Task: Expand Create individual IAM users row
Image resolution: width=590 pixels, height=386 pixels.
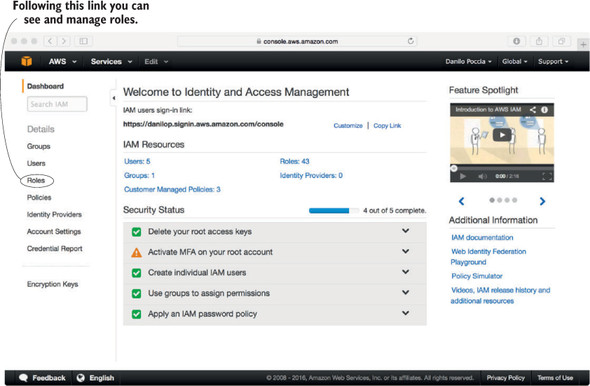Action: click(x=405, y=272)
